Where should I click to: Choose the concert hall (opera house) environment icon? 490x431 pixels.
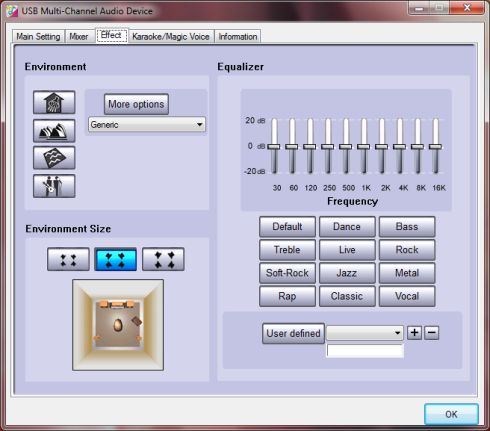pos(54,131)
